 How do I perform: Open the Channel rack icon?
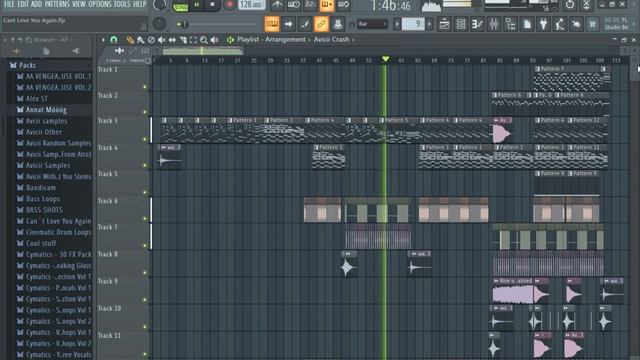(461, 24)
